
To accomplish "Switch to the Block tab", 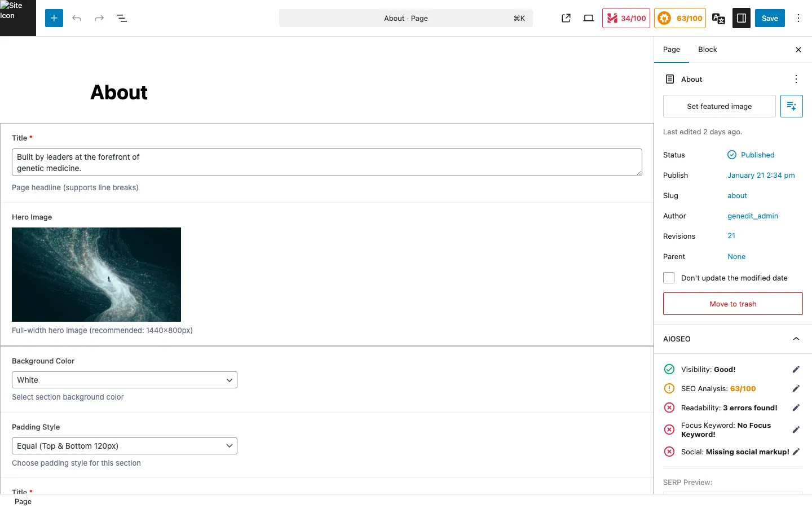I will click(707, 50).
